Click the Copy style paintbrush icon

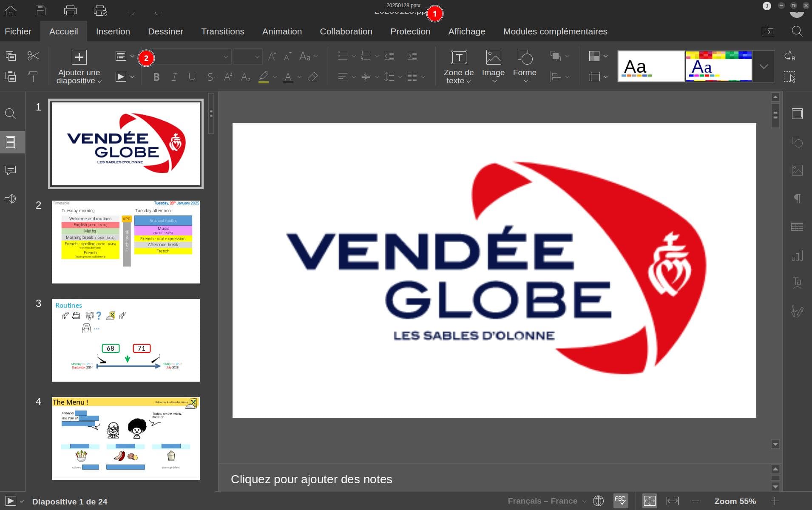(x=33, y=77)
